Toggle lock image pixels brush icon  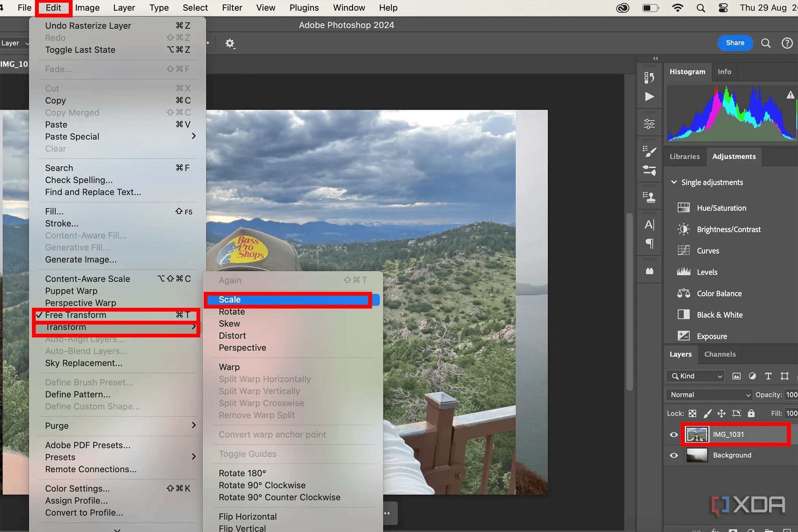coord(707,413)
